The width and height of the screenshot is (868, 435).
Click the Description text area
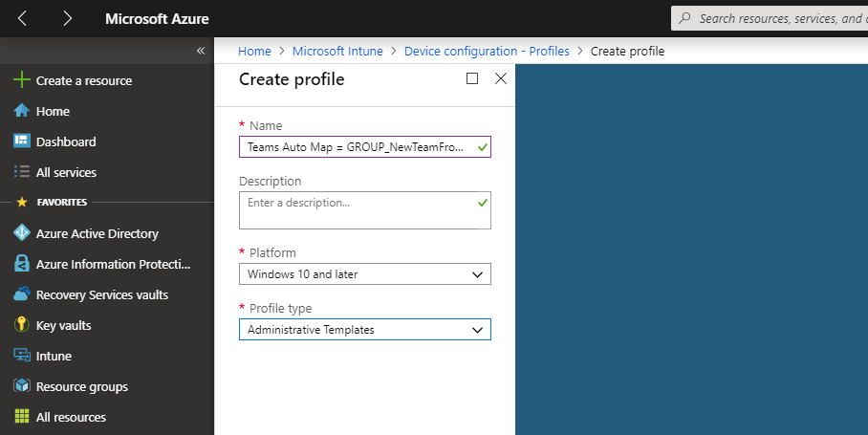[365, 210]
